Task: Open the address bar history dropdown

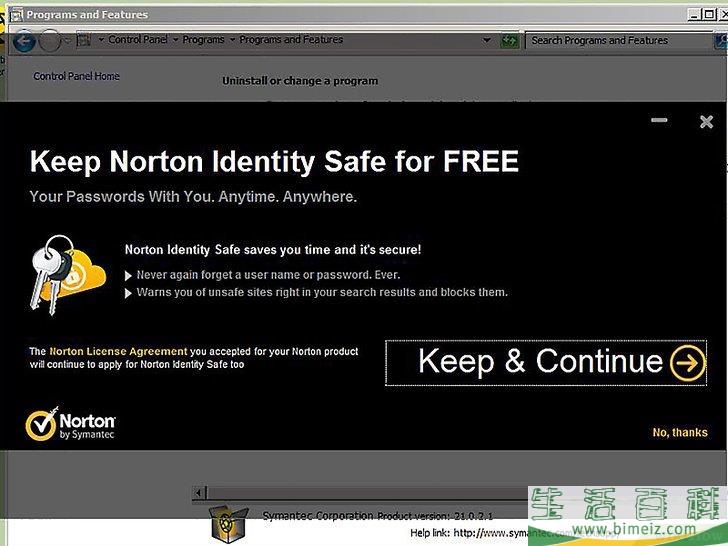Action: 486,40
